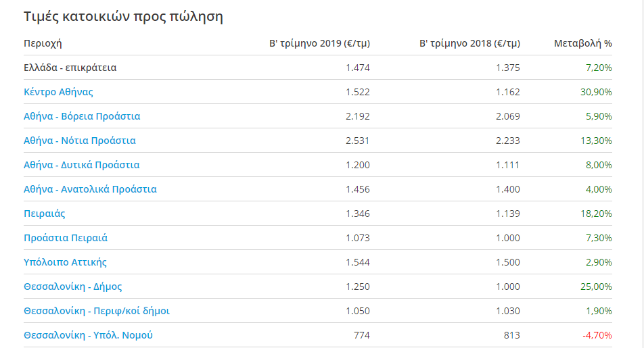This screenshot has width=644, height=348.
Task: Click the Προάστια Πειραιά link
Action: pyautogui.click(x=66, y=238)
